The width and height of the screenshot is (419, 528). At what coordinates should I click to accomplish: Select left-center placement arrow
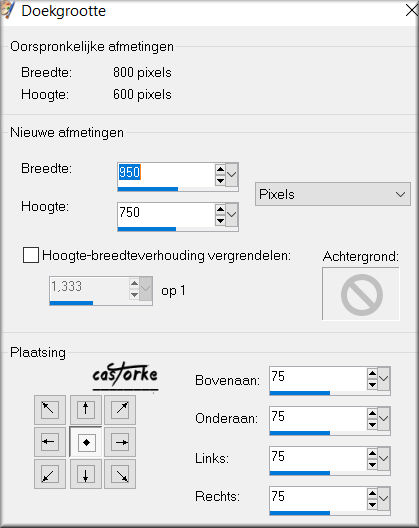[50, 442]
